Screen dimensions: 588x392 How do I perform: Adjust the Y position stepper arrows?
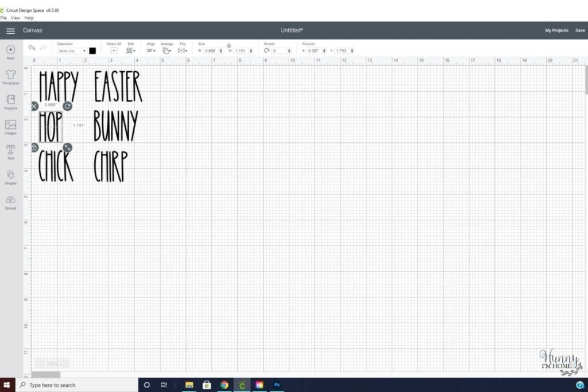coord(353,51)
